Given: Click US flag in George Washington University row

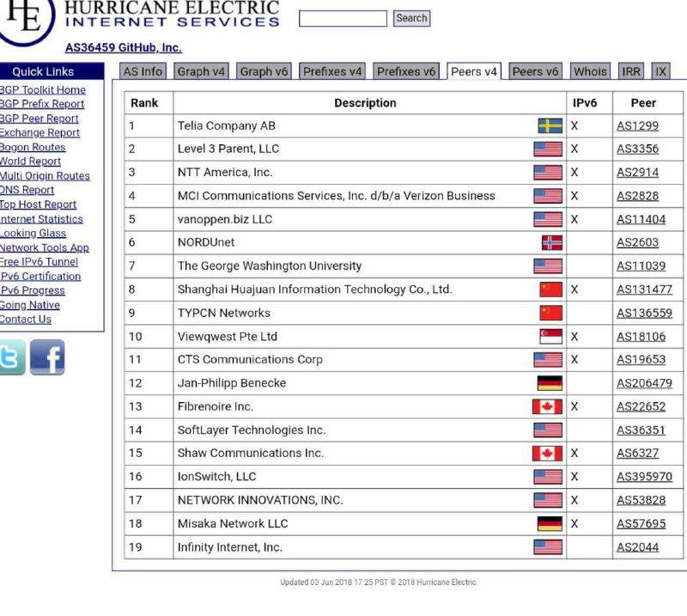Looking at the screenshot, I should (548, 265).
